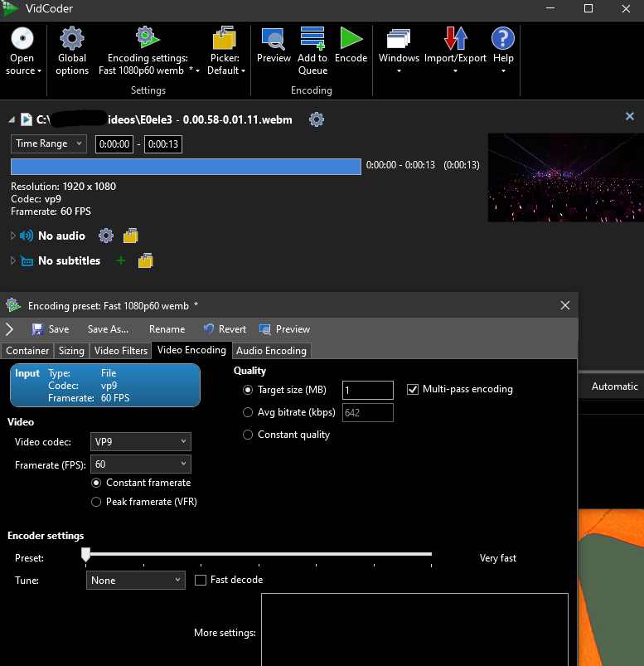644x666 pixels.
Task: Enable the Fast decode checkbox
Action: [201, 581]
